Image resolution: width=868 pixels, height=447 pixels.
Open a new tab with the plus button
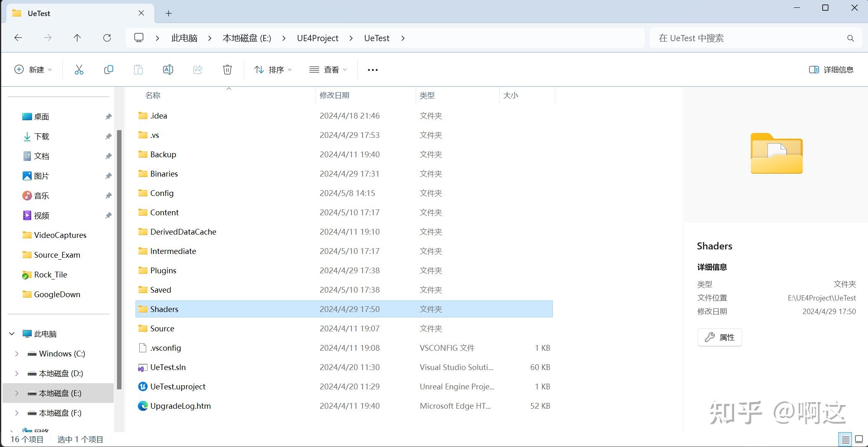(168, 13)
